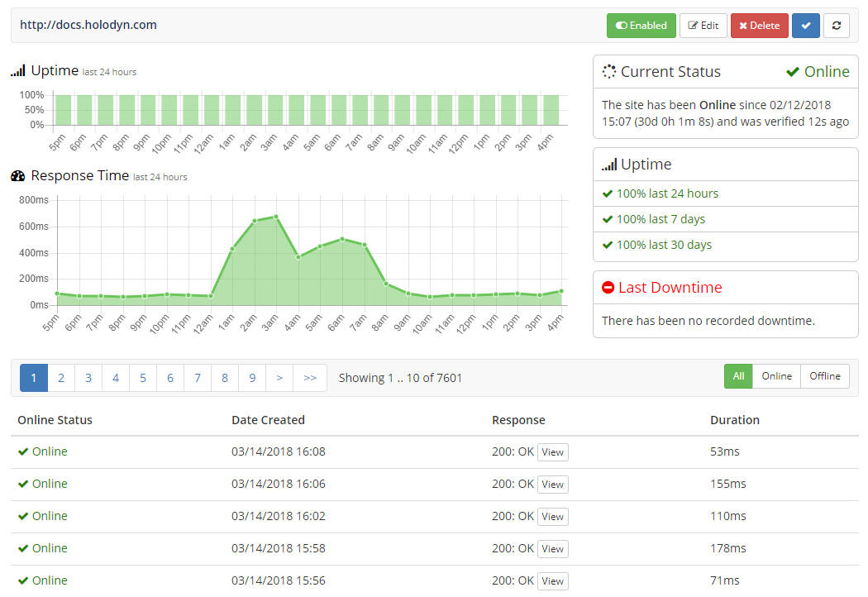Filter results to Offline only
This screenshot has height=597, width=868.
click(825, 376)
